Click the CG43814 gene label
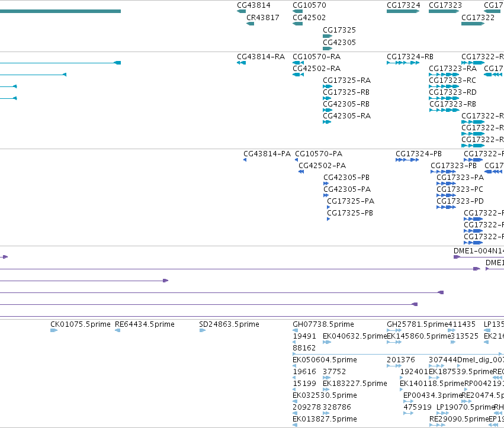 click(x=253, y=5)
